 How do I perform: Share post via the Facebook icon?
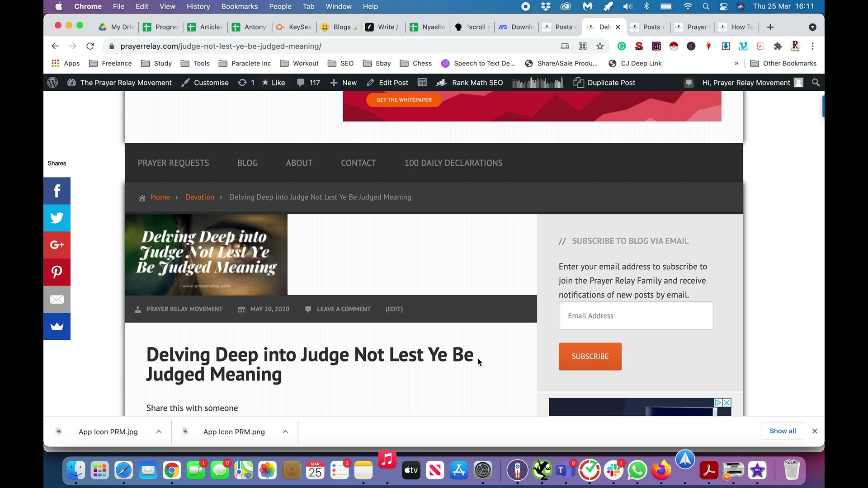click(x=57, y=191)
